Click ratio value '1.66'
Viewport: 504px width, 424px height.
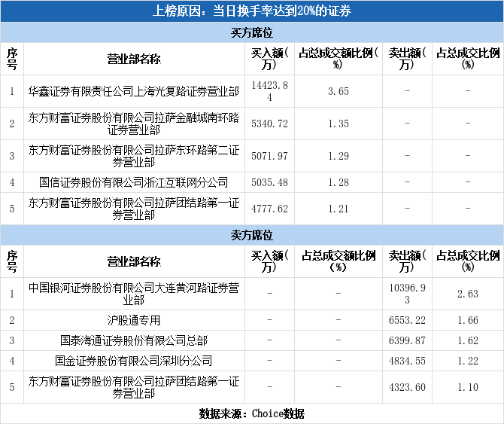tap(468, 320)
